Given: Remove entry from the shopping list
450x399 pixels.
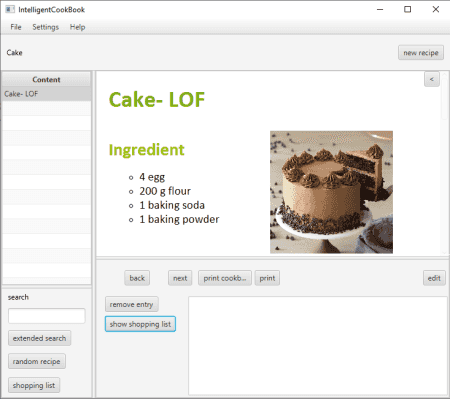Looking at the screenshot, I should (x=131, y=304).
